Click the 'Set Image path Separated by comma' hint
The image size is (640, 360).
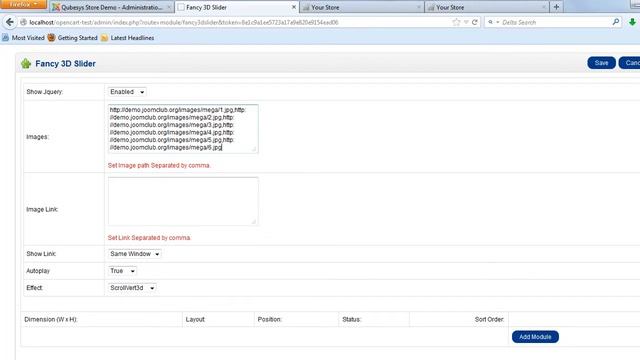[x=159, y=165]
